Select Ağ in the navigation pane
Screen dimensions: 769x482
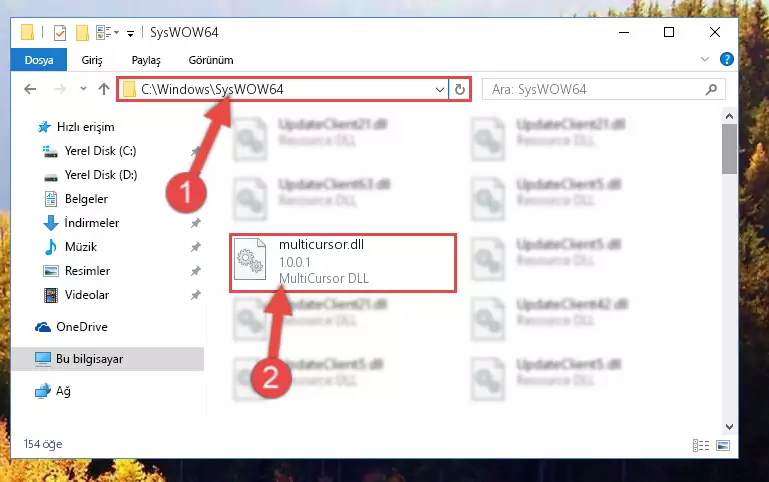[63, 391]
